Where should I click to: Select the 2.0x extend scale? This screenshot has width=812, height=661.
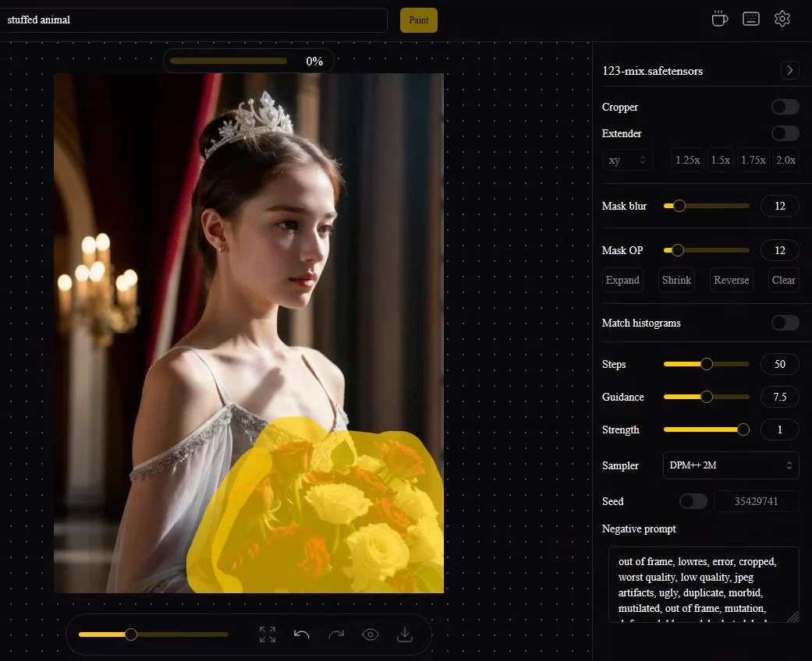coord(785,160)
